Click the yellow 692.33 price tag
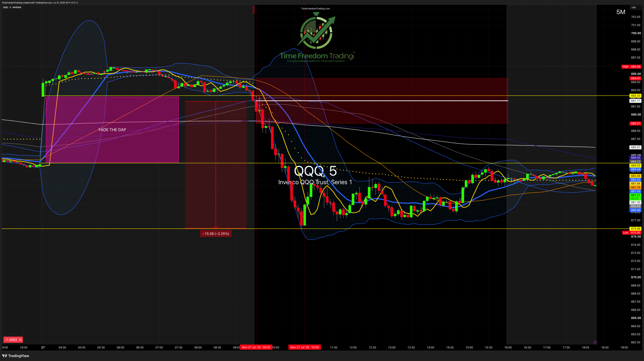644x361 pixels. point(636,96)
